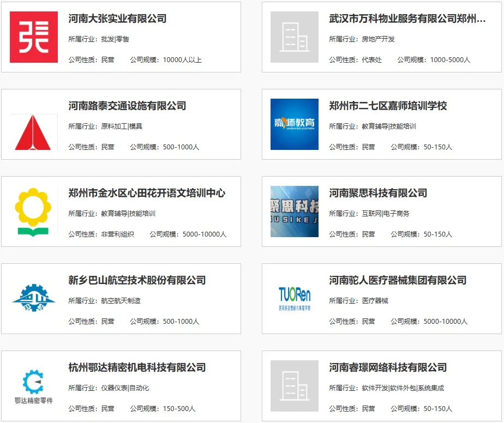Click size 50-150人 in 河南聚思科技 card
The width and height of the screenshot is (504, 423).
[x=438, y=234]
